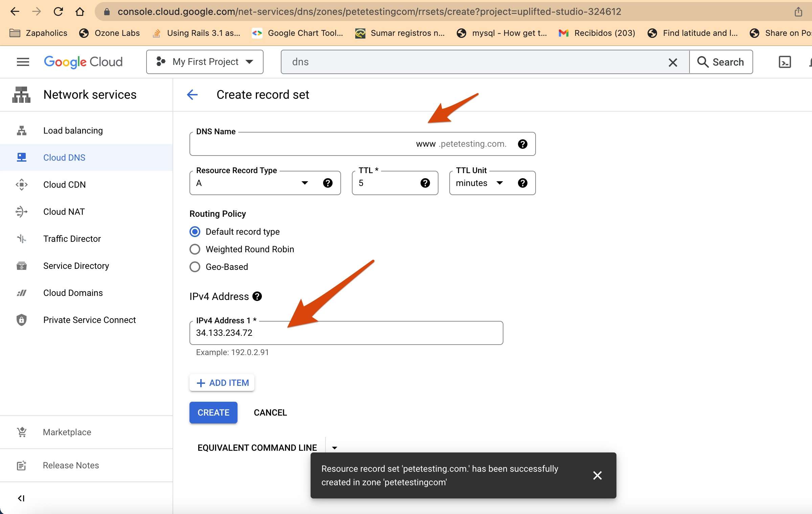Reload the page with browser refresh icon

(58, 11)
